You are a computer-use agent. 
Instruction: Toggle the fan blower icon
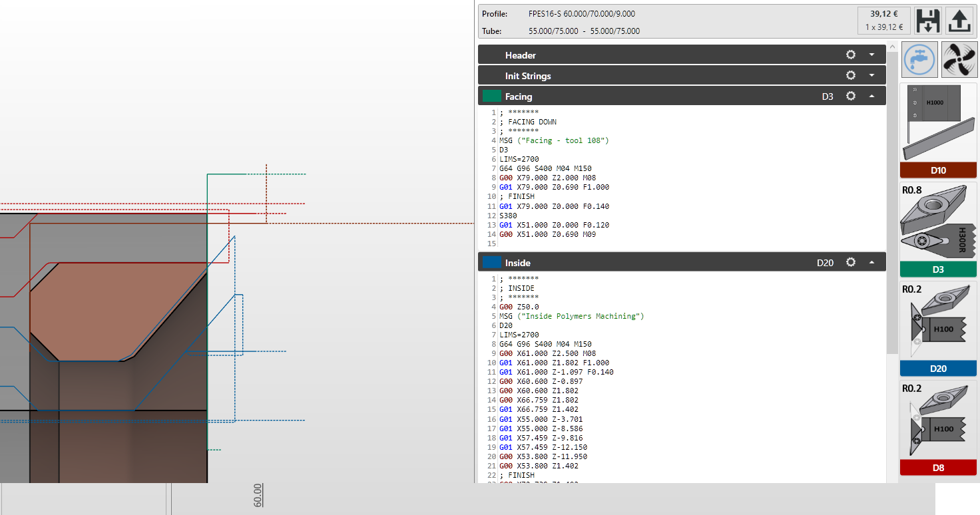point(959,60)
